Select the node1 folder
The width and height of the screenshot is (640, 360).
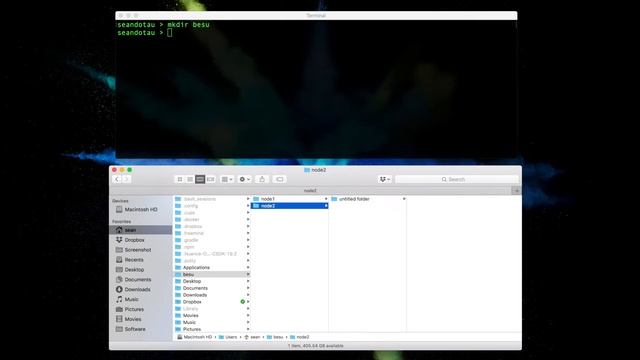point(290,199)
